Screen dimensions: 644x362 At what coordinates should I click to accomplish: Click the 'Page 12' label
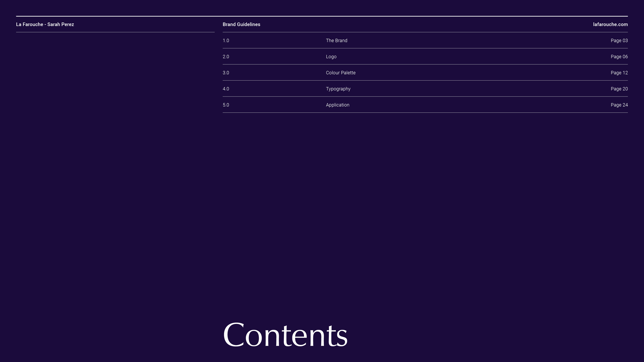coord(619,73)
